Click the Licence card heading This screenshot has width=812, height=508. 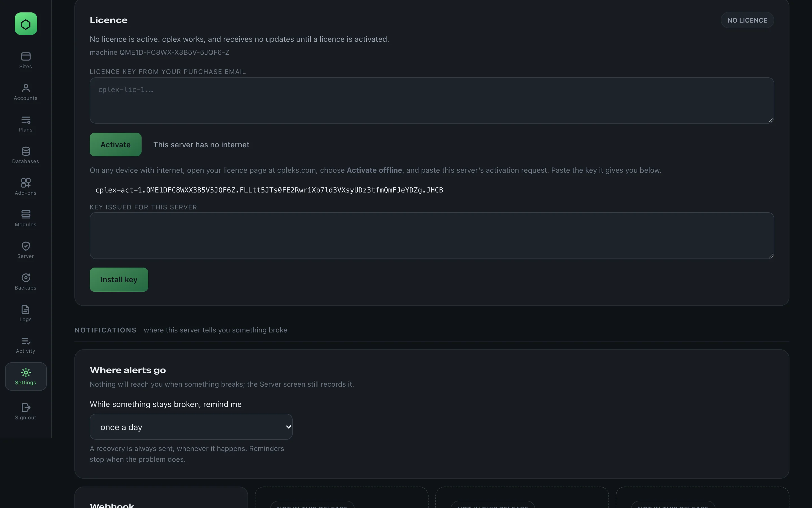108,21
